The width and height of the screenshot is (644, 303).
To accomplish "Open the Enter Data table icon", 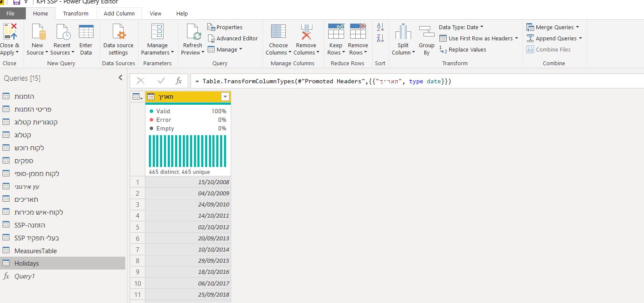I will 86,32.
